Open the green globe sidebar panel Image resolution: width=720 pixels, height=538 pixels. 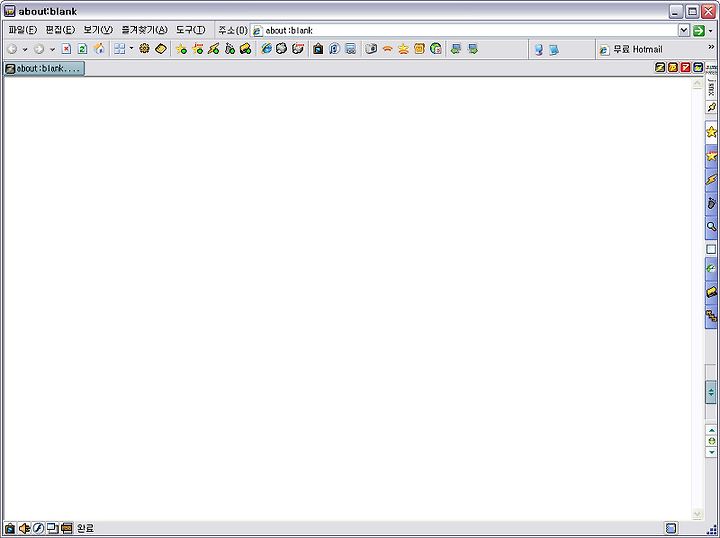click(711, 269)
